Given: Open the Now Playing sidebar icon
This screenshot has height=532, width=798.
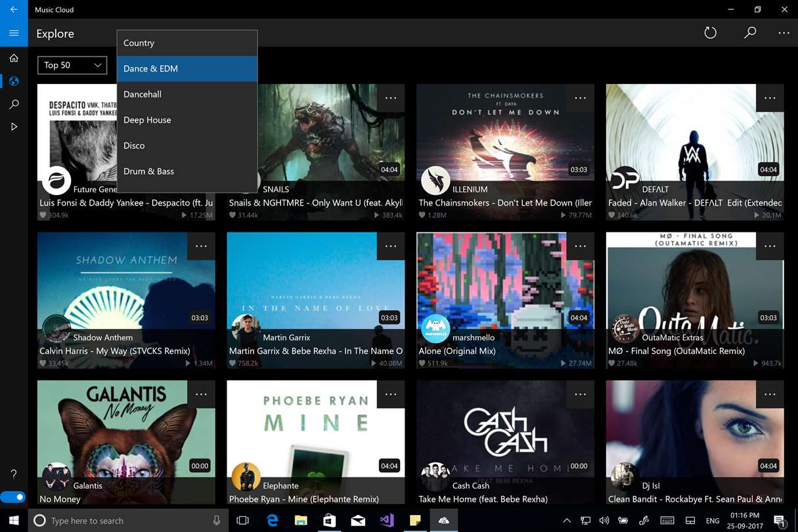Looking at the screenshot, I should pos(14,127).
